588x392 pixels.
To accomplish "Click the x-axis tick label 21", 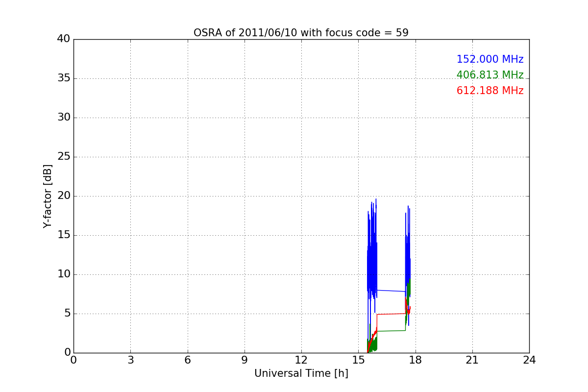I will point(472,360).
